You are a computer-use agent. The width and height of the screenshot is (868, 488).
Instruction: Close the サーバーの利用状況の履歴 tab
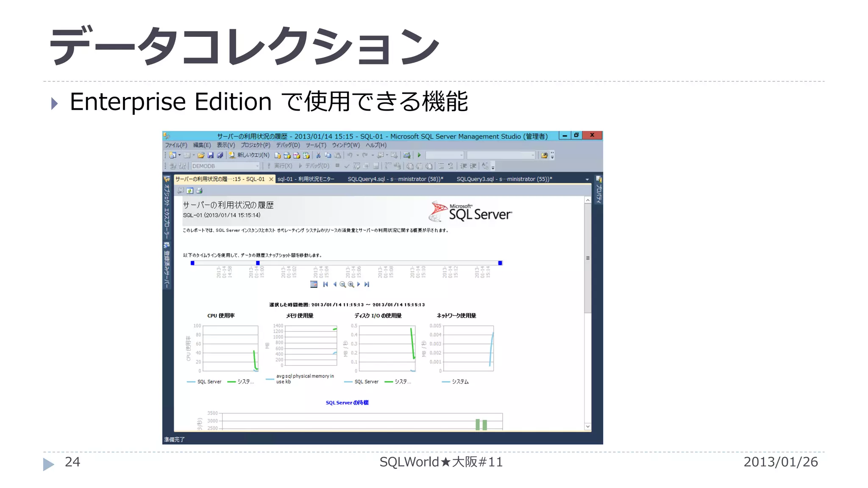click(x=271, y=179)
